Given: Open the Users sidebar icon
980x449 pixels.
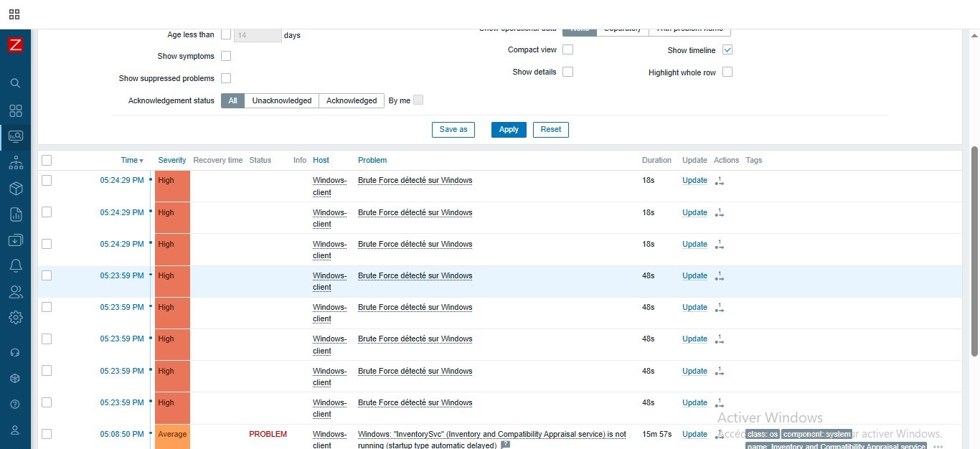Looking at the screenshot, I should [15, 292].
